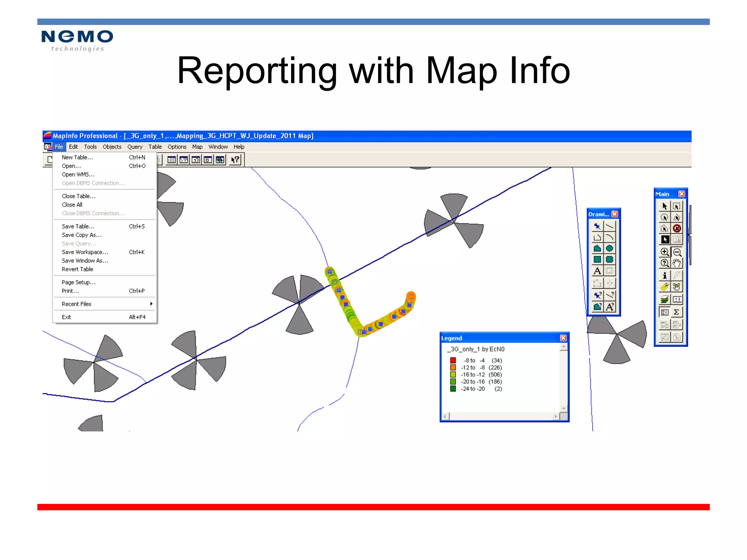Viewport: 747px width, 560px height.
Task: Click the Unselect All red icon
Action: click(677, 228)
